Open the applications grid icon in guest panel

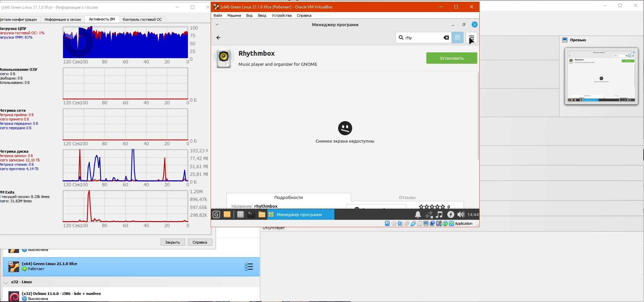click(x=240, y=214)
